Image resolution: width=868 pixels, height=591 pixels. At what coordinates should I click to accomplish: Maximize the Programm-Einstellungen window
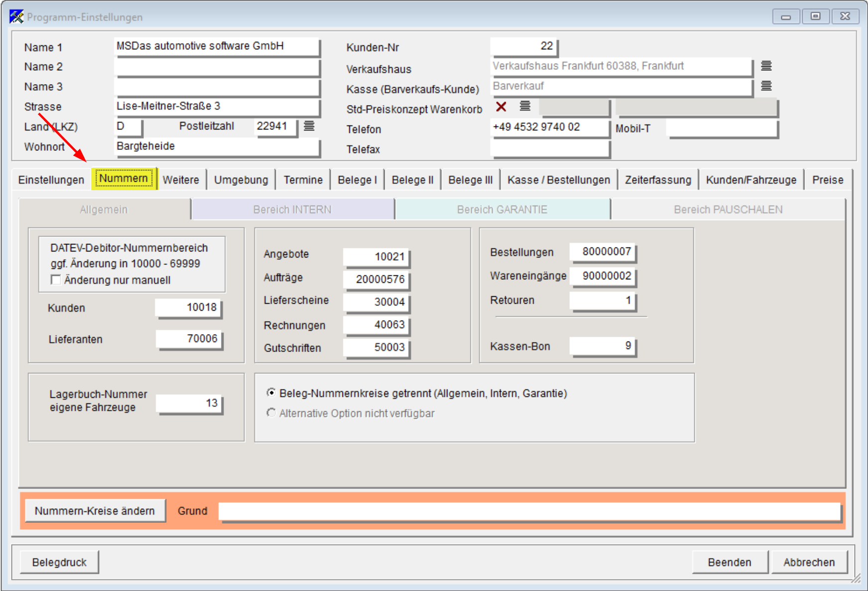(815, 16)
